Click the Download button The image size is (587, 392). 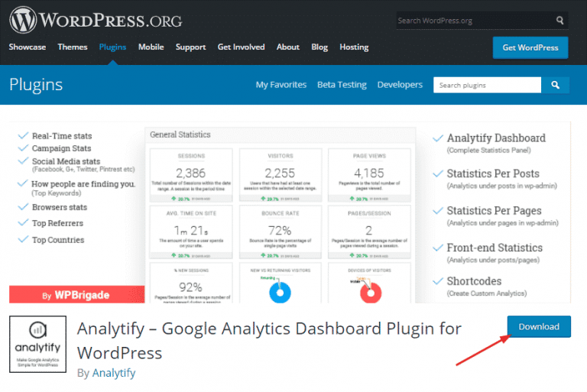539,326
